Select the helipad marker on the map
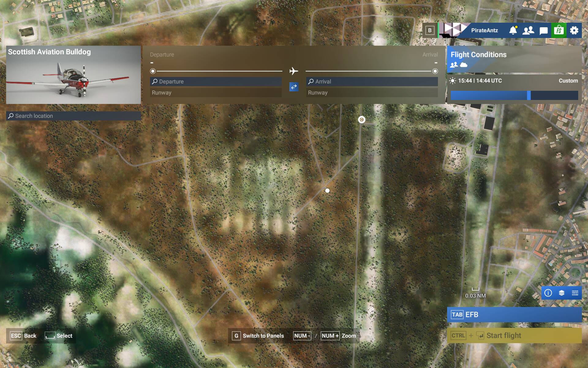 pyautogui.click(x=362, y=120)
